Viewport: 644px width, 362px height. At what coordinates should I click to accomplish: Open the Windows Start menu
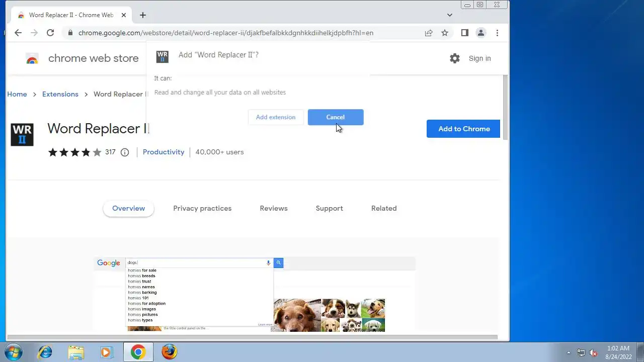tap(14, 352)
